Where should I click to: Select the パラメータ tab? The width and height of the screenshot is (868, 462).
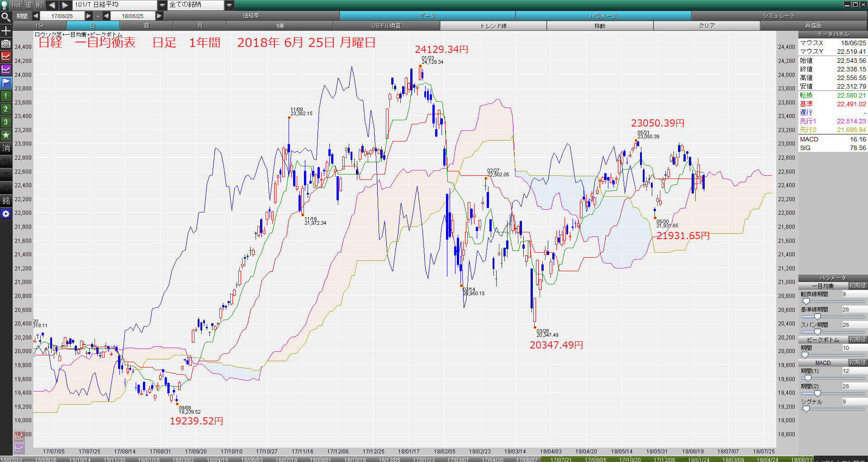(603, 16)
